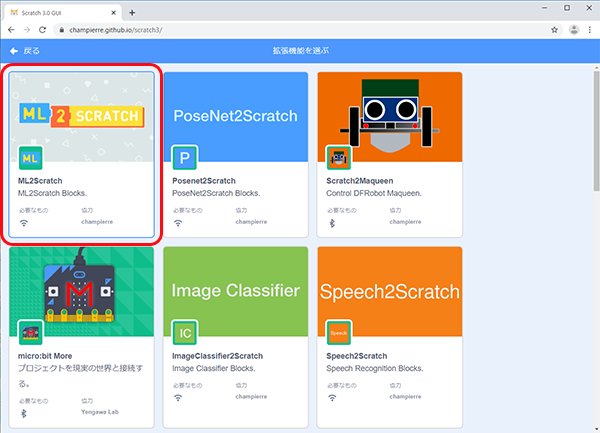Click the PoseNet2Scratch 'P' badge icon

185,158
